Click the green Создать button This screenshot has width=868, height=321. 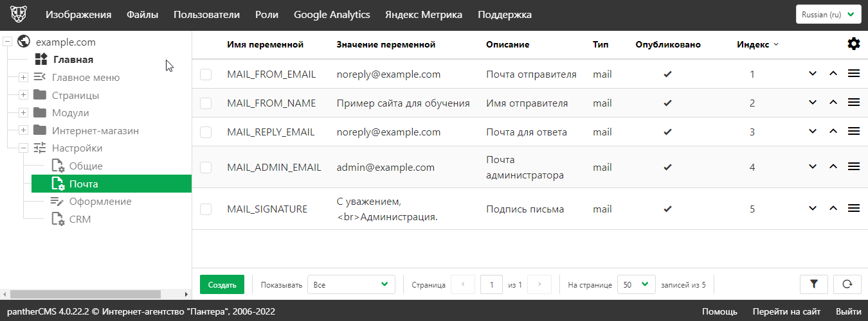[222, 284]
